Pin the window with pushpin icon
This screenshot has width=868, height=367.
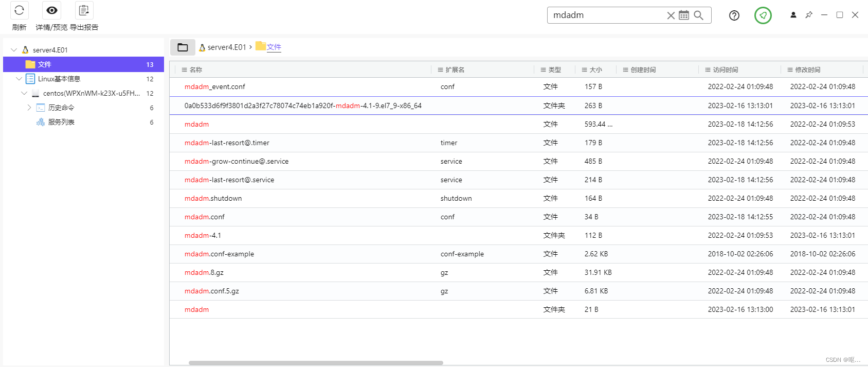click(808, 15)
